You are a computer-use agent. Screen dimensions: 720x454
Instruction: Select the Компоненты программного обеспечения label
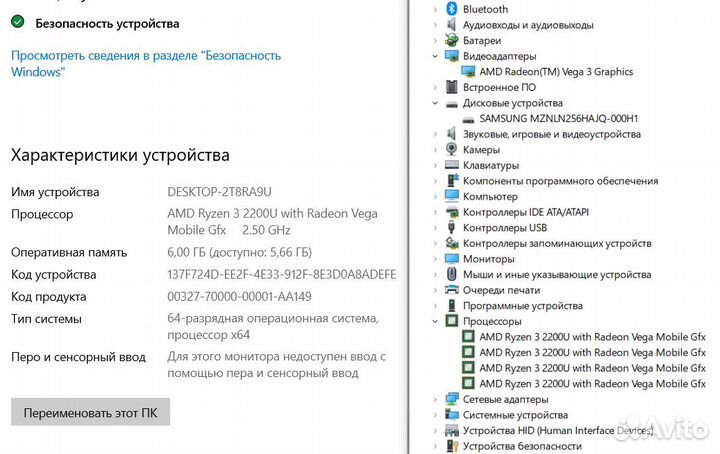coord(560,181)
